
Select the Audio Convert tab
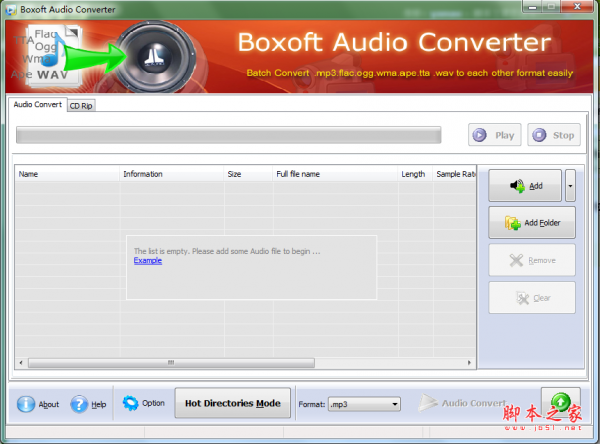[x=38, y=104]
